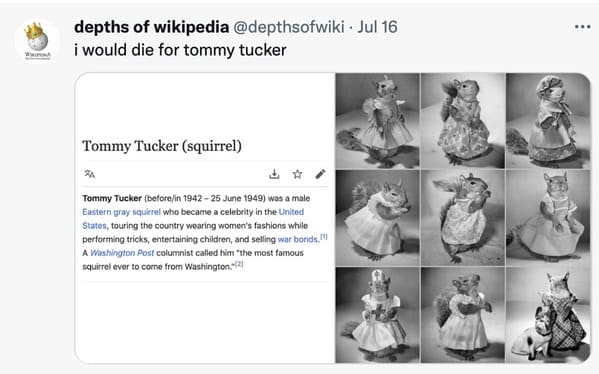
Task: Click the depths of wikipedia display name
Action: pos(152,27)
